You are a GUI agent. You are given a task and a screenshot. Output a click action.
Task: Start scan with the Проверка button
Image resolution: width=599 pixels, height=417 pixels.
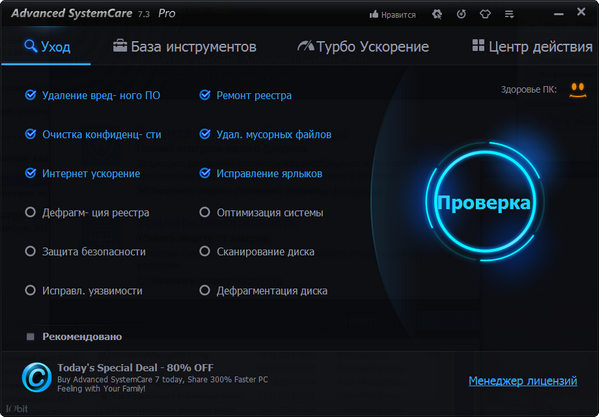point(484,202)
